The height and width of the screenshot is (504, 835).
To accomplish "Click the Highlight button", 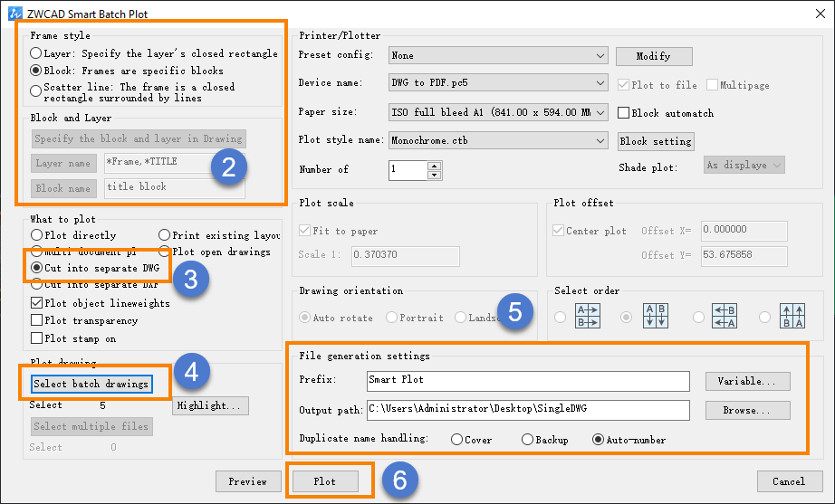I will (210, 405).
